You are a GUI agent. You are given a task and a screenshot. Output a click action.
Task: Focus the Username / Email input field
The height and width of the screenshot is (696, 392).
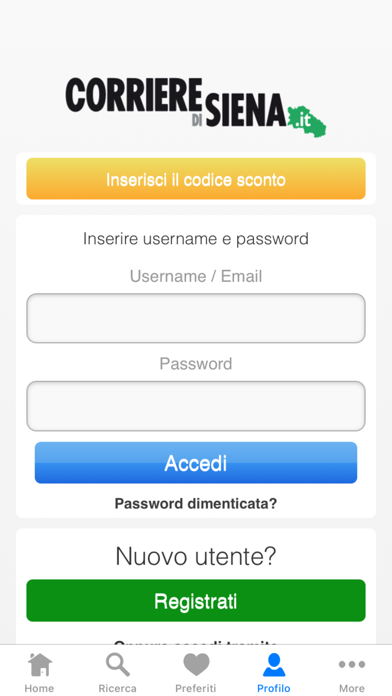coord(196,318)
